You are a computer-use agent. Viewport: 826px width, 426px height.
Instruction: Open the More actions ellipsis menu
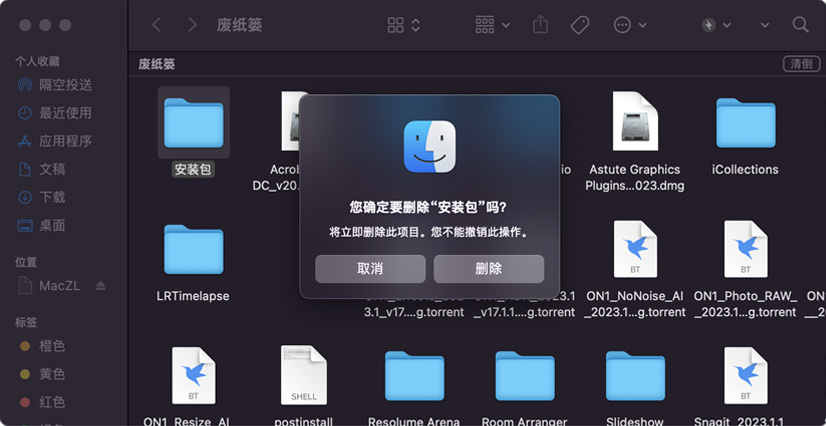pyautogui.click(x=630, y=25)
